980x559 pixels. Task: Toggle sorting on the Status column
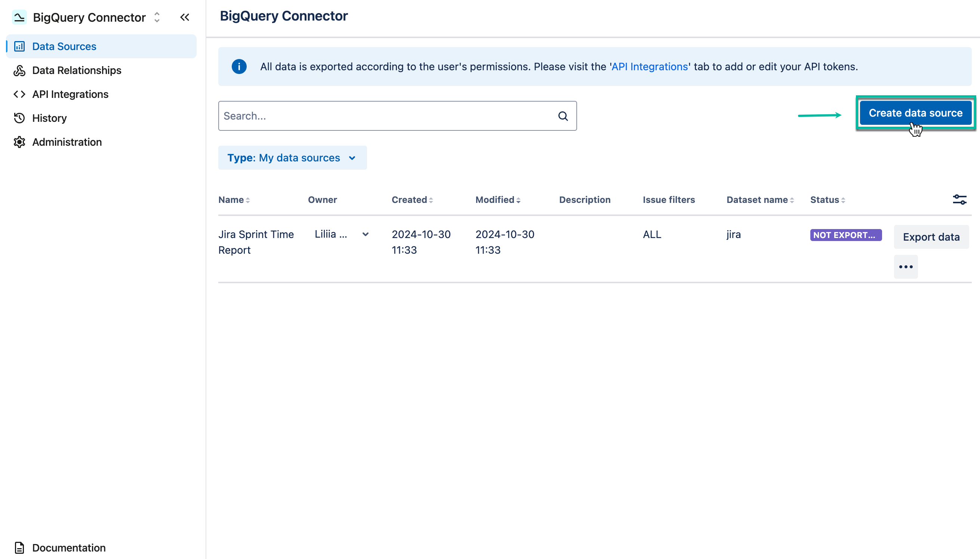pyautogui.click(x=843, y=200)
